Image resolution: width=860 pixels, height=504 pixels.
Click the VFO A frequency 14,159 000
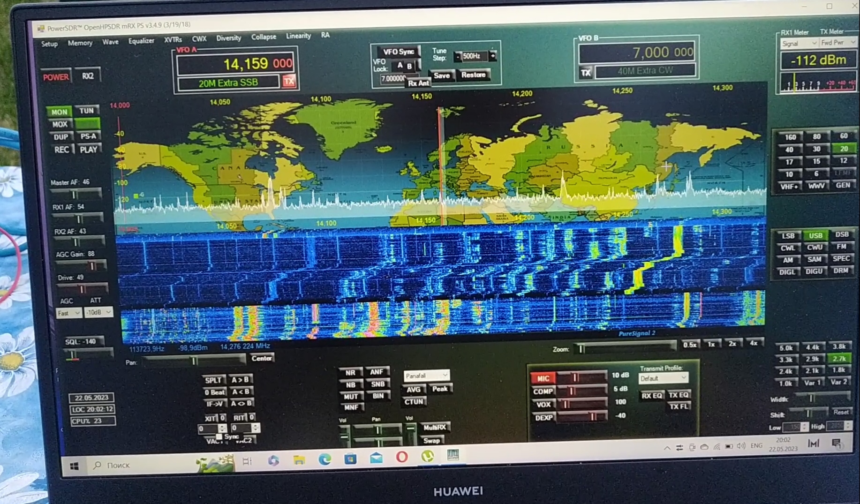point(235,64)
